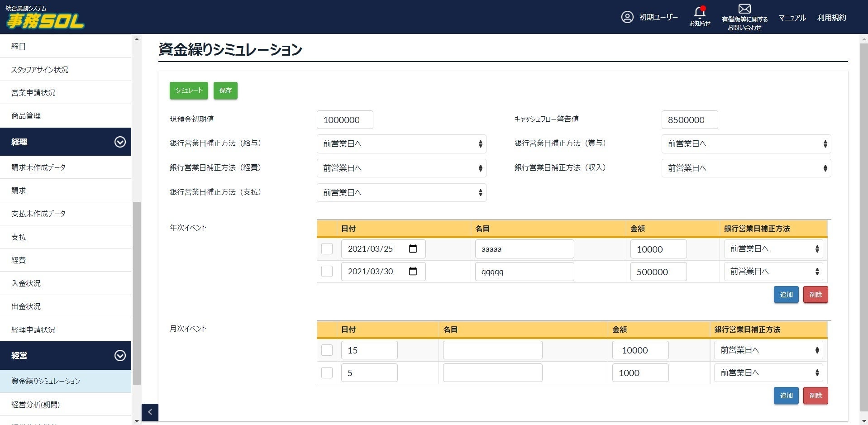Collapse the 経理 section chevron
This screenshot has height=425, width=868.
point(120,142)
